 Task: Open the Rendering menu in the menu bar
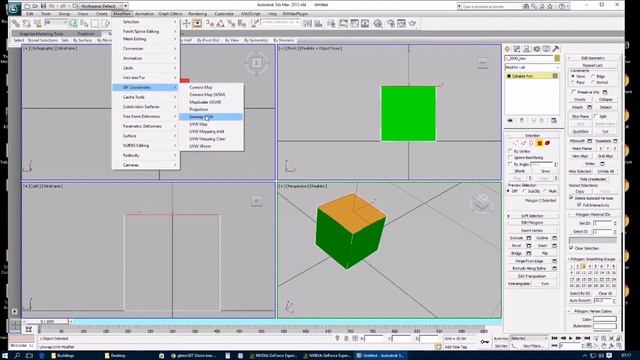tap(198, 14)
